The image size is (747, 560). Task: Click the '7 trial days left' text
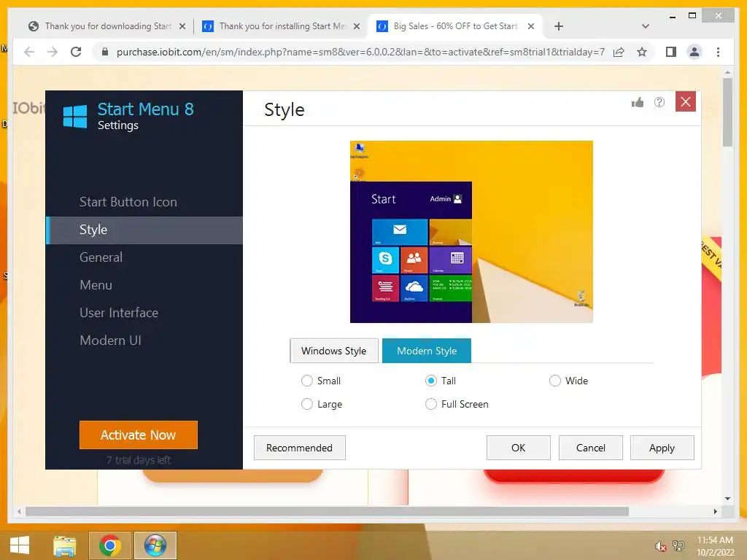(x=138, y=461)
